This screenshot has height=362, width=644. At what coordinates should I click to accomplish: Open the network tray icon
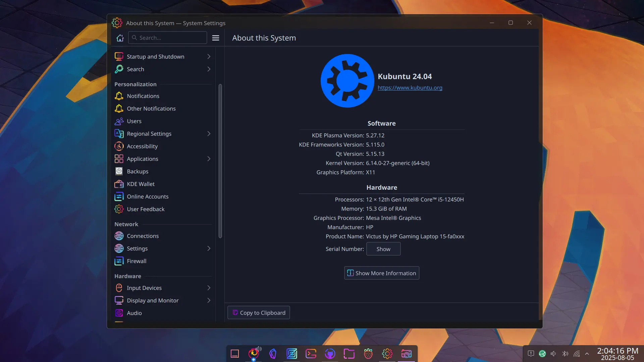577,354
